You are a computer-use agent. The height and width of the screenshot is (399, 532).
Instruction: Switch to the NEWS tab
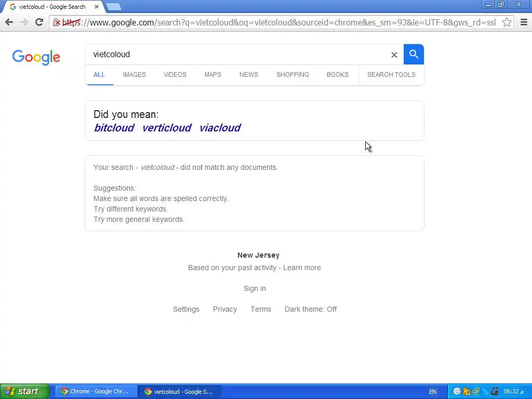[249, 75]
